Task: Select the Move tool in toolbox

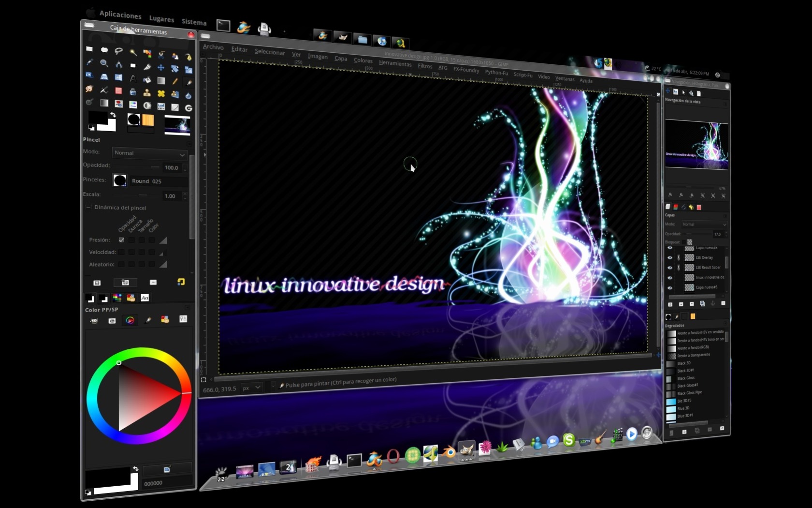Action: 161,68
